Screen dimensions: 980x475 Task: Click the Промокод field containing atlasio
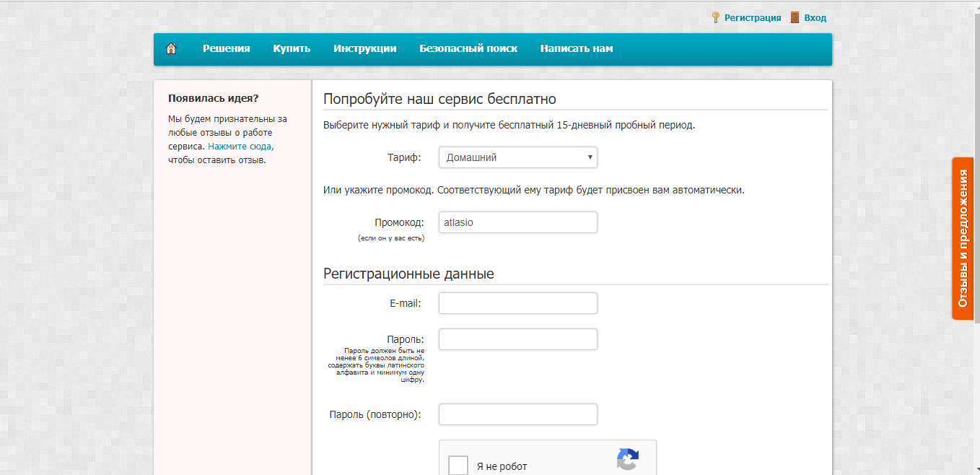click(517, 222)
